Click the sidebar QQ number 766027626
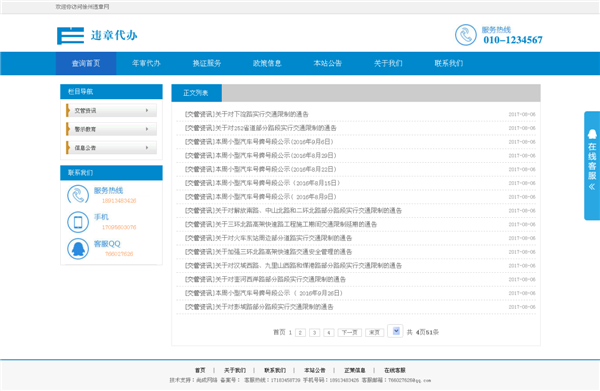The image size is (600, 391). [119, 254]
